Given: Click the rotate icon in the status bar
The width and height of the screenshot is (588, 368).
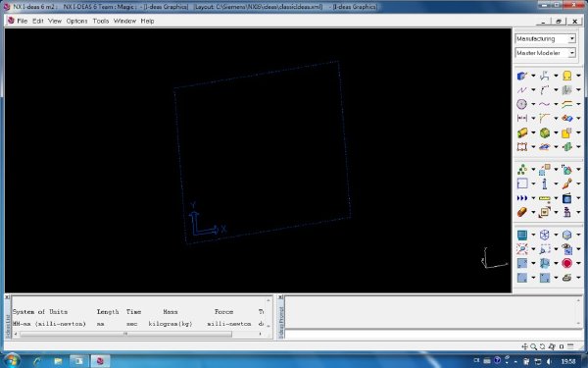Looking at the screenshot, I should click(x=542, y=346).
